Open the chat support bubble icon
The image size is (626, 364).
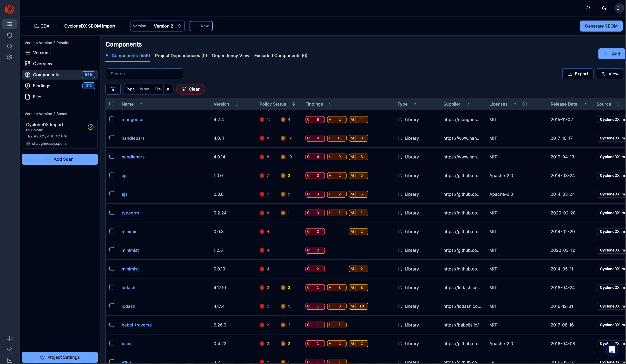pyautogui.click(x=612, y=350)
